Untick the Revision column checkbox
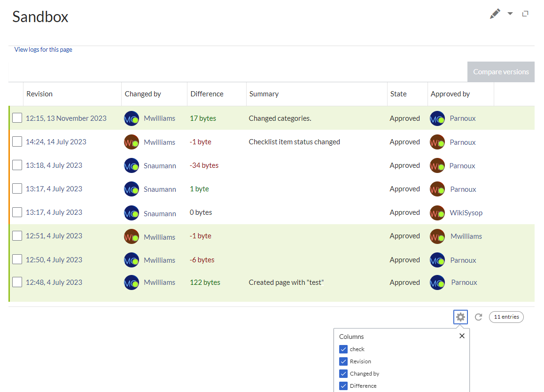 tap(343, 361)
